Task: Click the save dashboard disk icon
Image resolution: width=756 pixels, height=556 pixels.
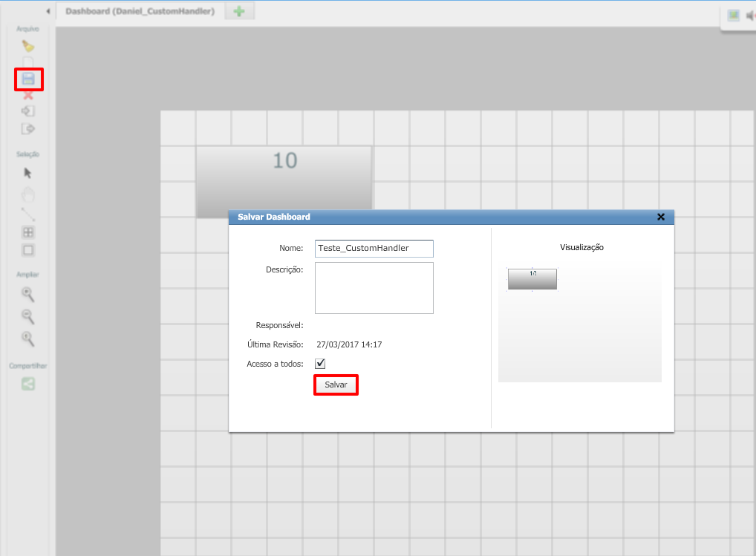Action: coord(28,79)
